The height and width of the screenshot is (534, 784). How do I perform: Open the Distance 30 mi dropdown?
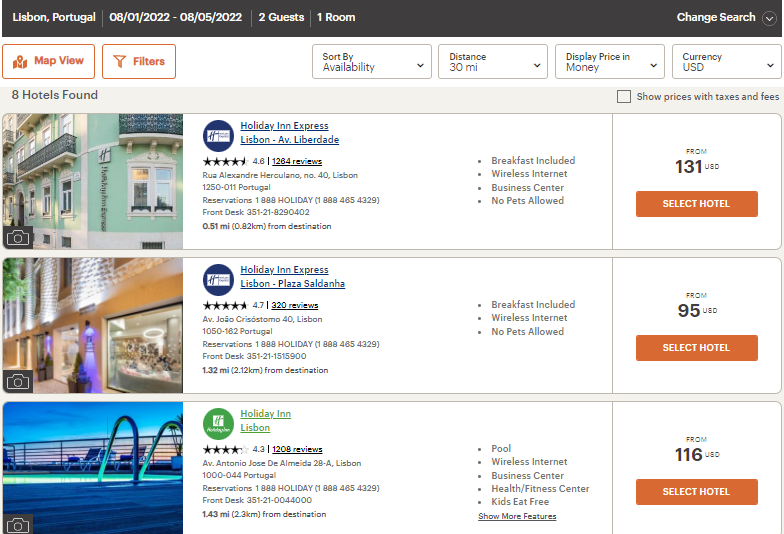pos(493,62)
